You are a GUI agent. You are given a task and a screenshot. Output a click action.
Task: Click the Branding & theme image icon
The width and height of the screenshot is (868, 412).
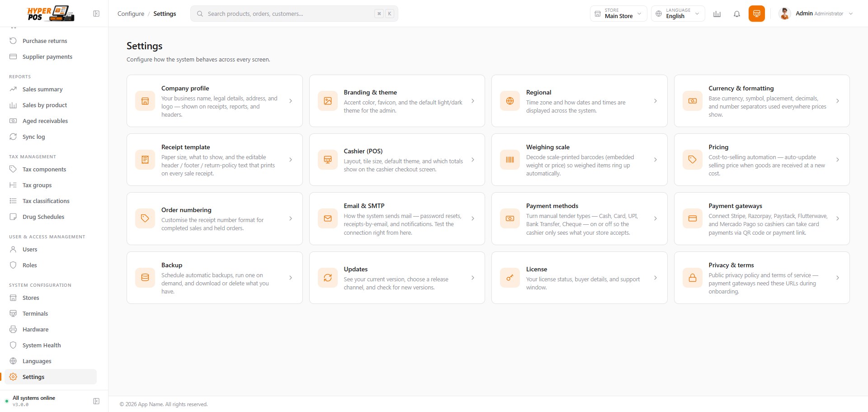click(x=328, y=101)
